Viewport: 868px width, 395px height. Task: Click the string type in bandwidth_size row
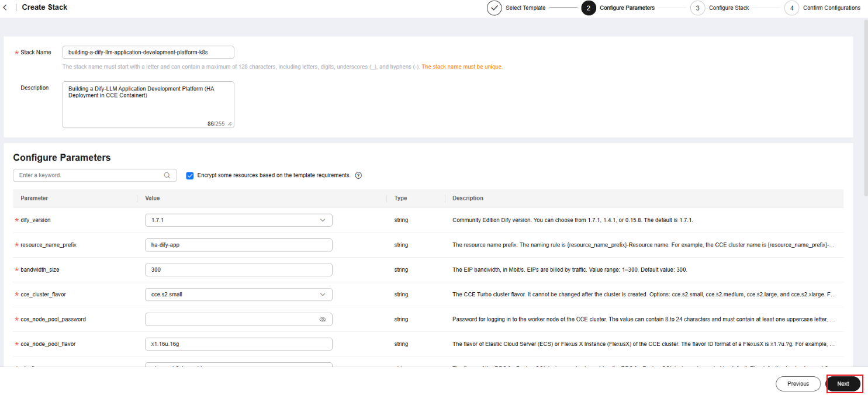point(401,270)
